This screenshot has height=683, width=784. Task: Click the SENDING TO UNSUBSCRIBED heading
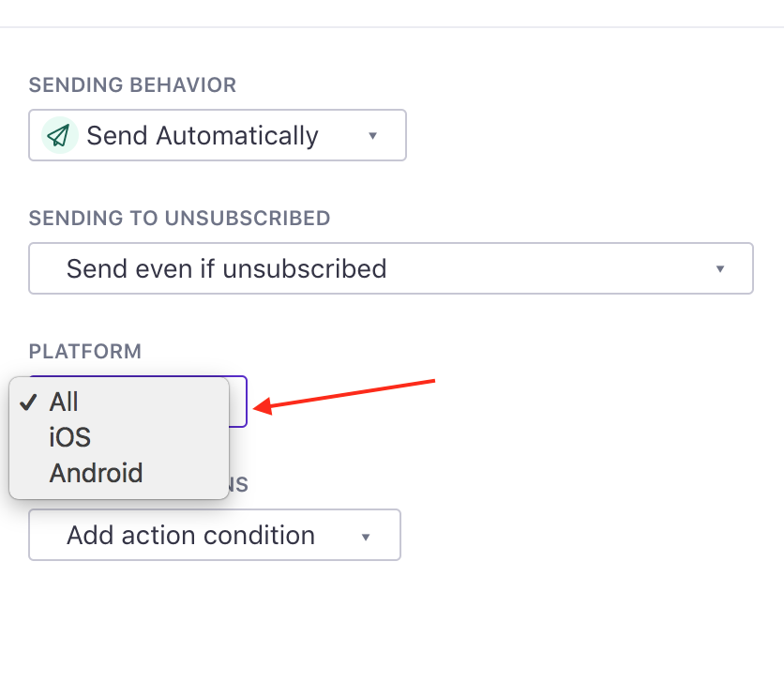pyautogui.click(x=179, y=219)
